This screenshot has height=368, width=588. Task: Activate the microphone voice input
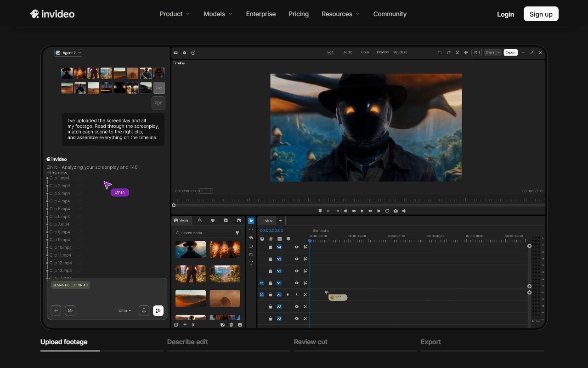pyautogui.click(x=144, y=311)
